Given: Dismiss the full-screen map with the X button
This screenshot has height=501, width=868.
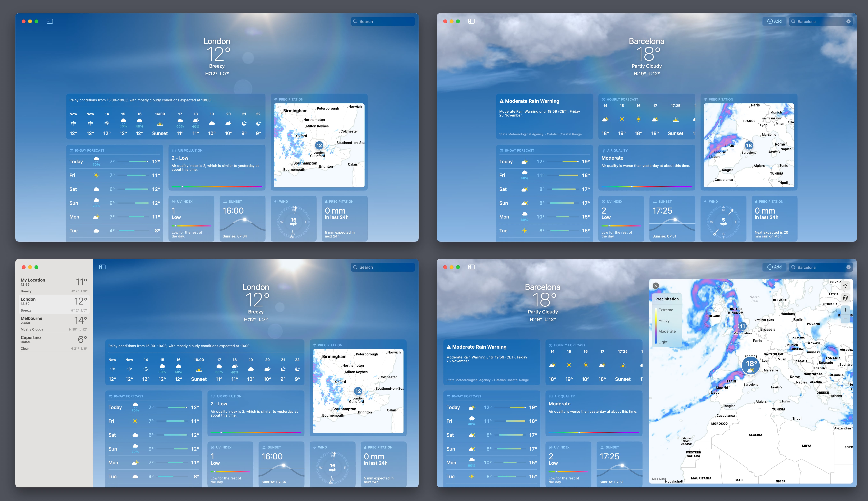Looking at the screenshot, I should click(x=656, y=285).
